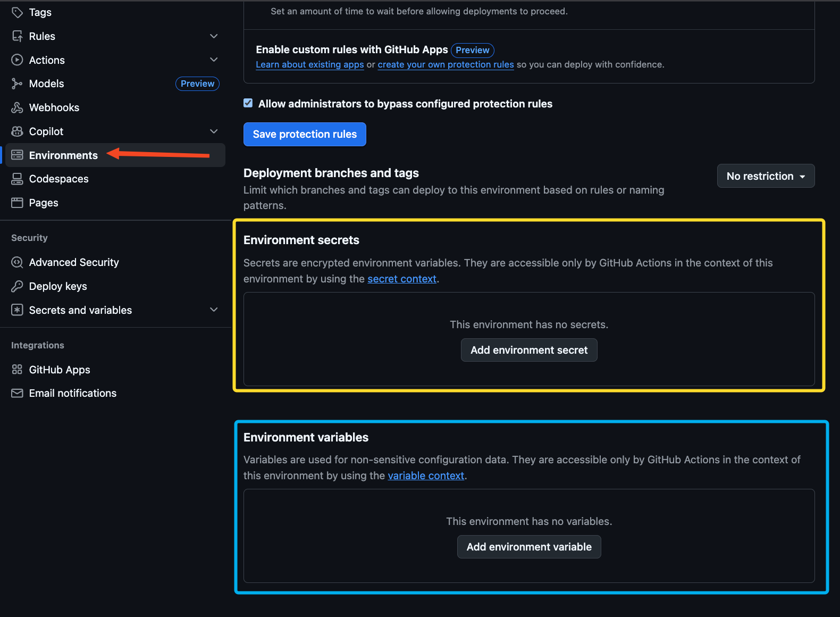Click the Deploy keys key icon
840x617 pixels.
point(17,286)
